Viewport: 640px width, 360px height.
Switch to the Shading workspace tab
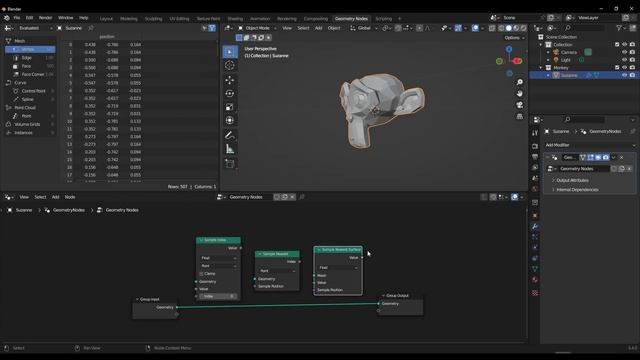pos(235,18)
